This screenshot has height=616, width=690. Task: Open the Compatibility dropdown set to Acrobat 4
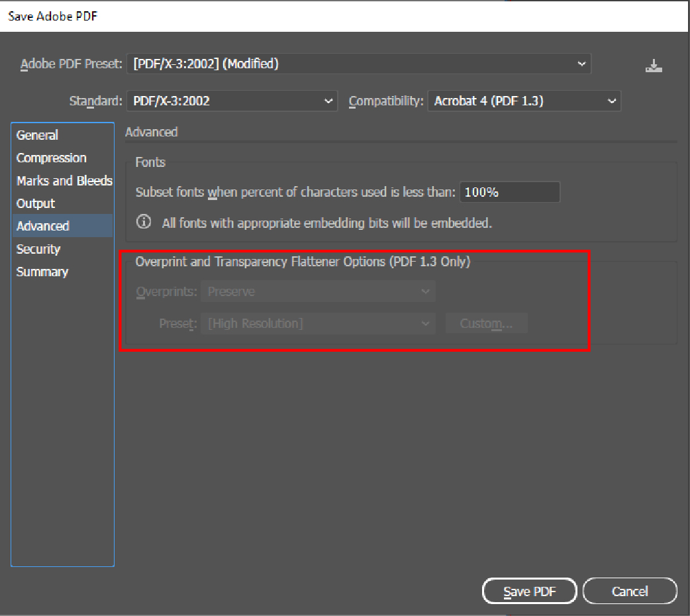524,101
